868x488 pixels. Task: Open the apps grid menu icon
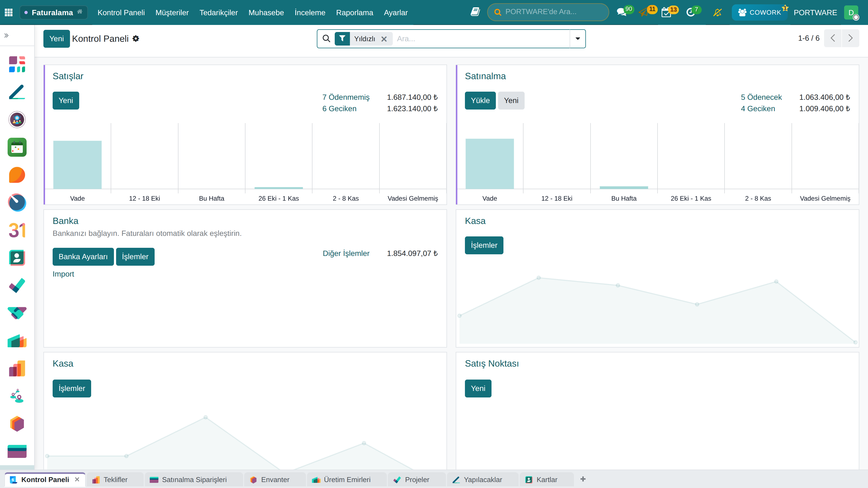(9, 12)
